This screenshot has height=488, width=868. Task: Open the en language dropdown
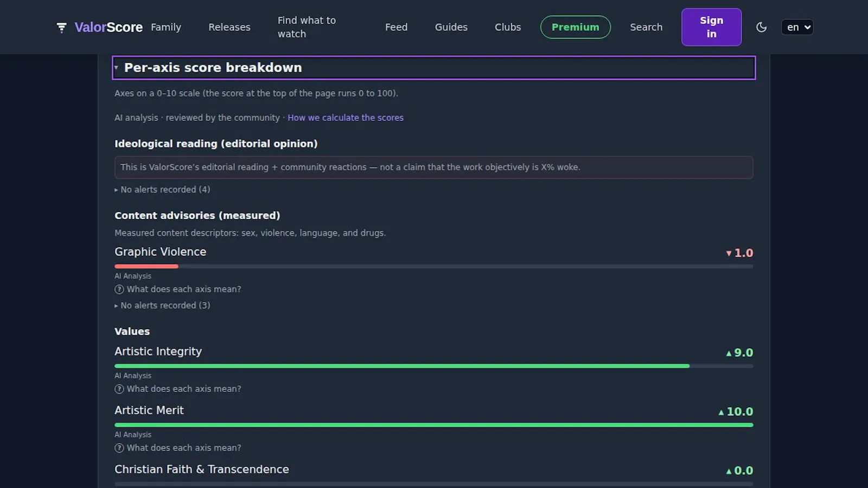pyautogui.click(x=797, y=27)
